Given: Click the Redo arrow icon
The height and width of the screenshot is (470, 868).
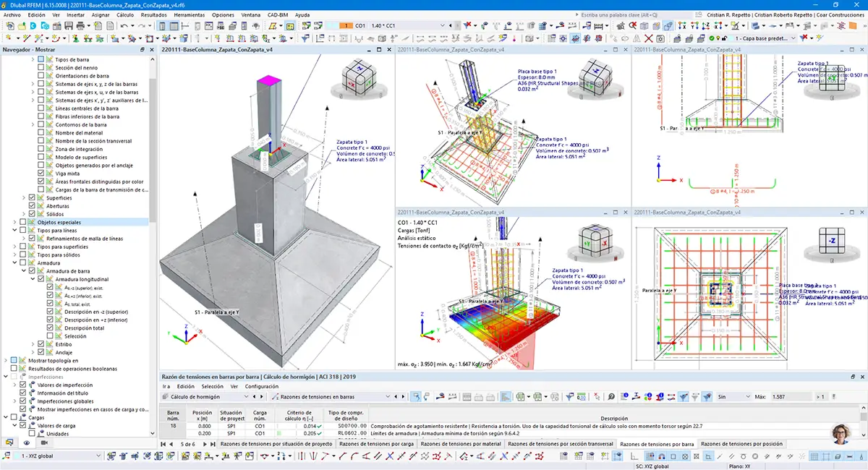Looking at the screenshot, I should click(x=142, y=25).
